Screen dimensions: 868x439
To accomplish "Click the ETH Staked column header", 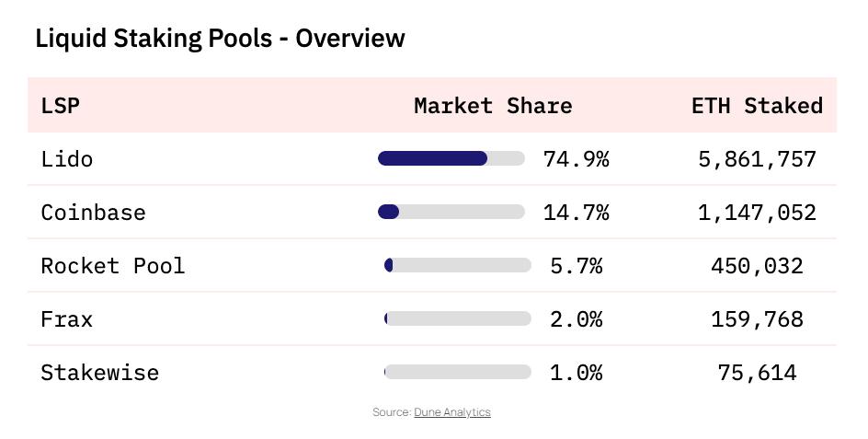I will (758, 105).
